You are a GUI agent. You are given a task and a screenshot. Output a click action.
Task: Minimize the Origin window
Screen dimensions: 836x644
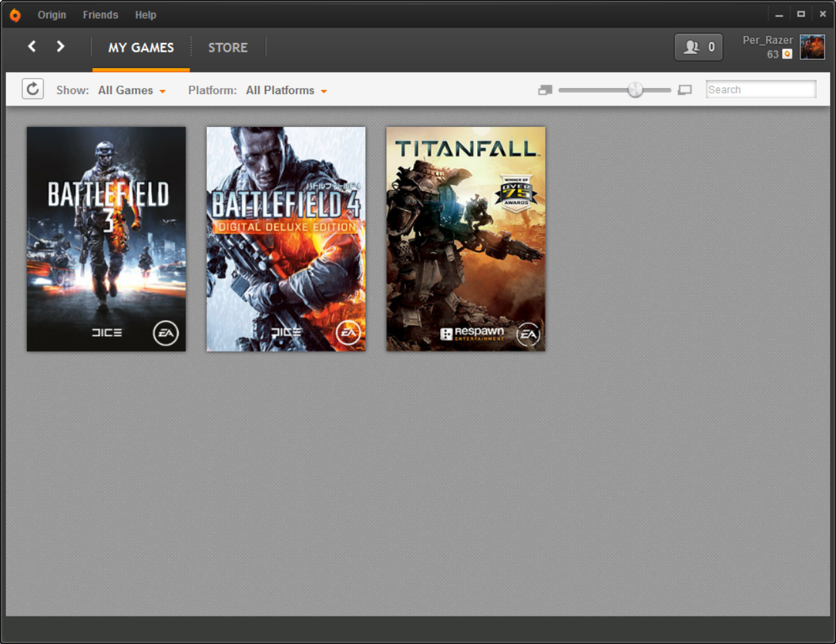click(x=779, y=14)
